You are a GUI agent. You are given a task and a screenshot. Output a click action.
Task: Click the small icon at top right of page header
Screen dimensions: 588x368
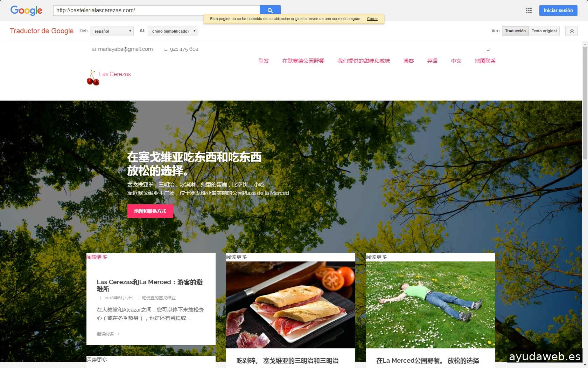click(x=488, y=49)
